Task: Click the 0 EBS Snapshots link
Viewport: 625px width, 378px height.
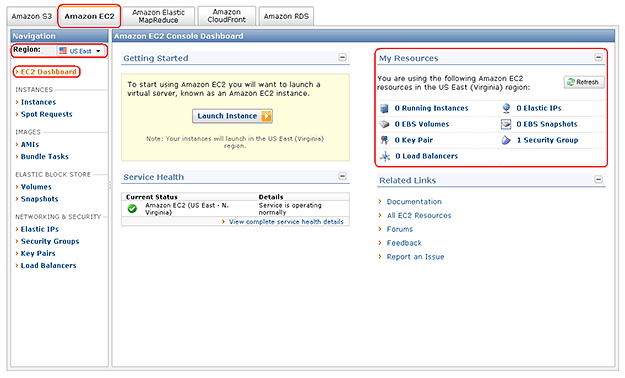Action: point(547,124)
